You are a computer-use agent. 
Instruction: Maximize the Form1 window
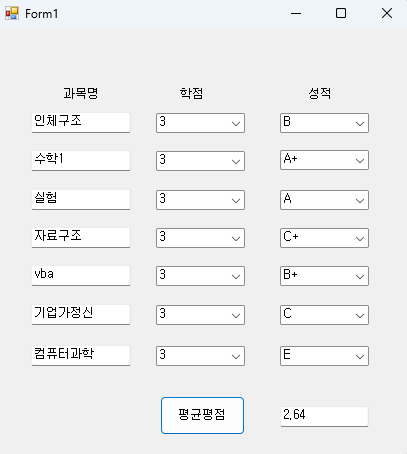pyautogui.click(x=341, y=14)
